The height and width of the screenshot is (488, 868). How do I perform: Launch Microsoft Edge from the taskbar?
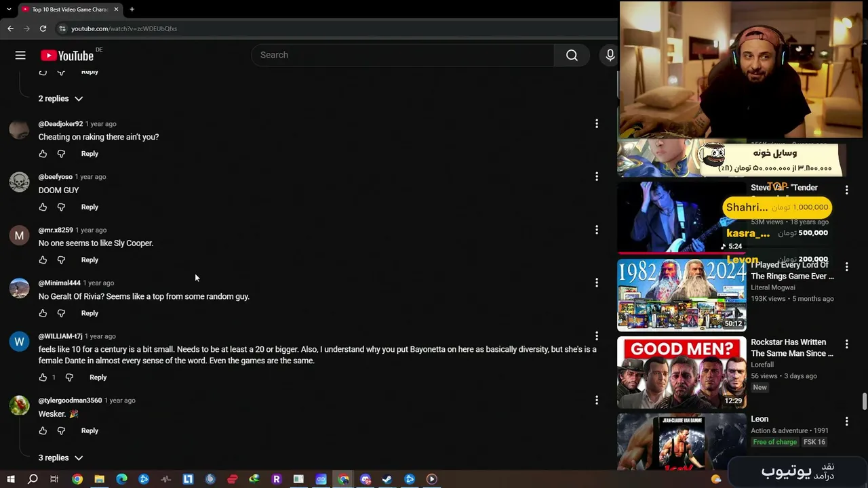[x=121, y=479]
